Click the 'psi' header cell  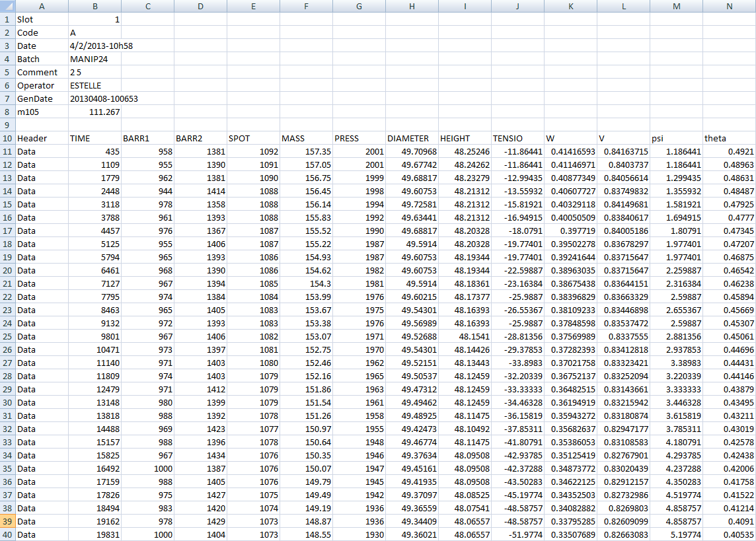coord(677,138)
